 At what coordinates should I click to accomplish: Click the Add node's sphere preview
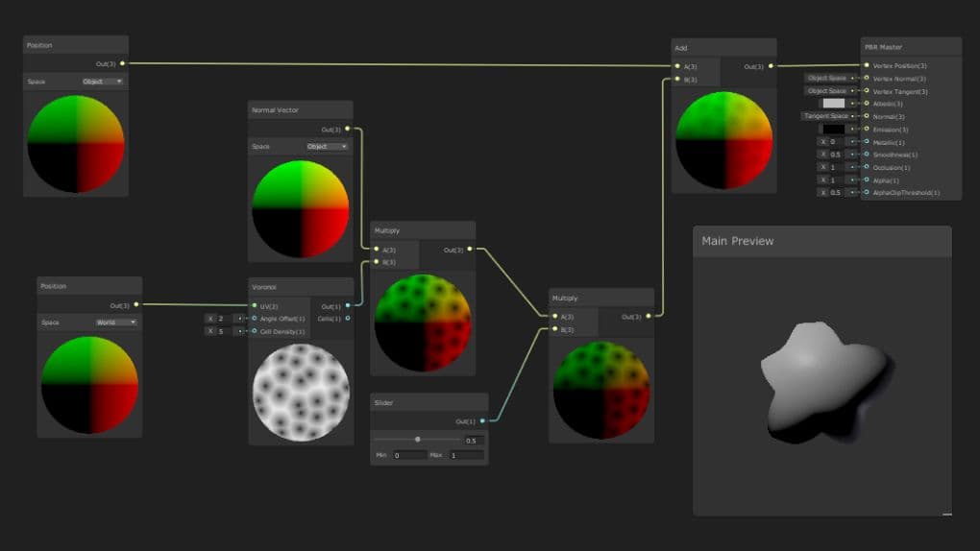pos(724,140)
